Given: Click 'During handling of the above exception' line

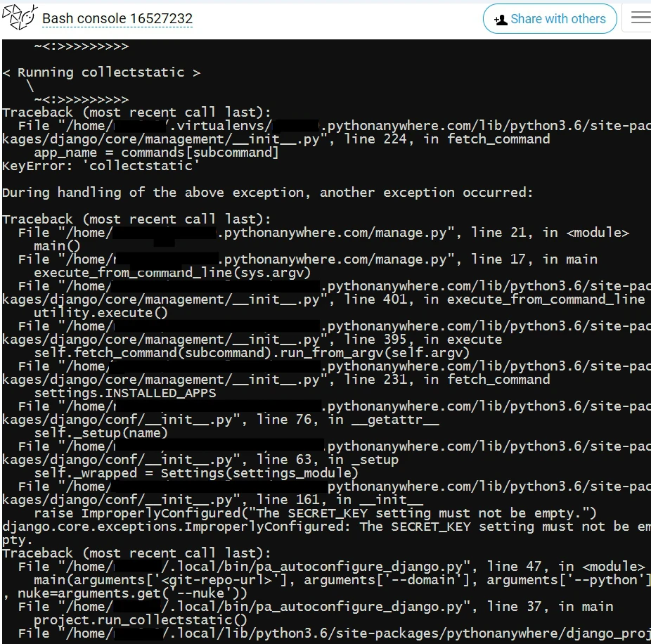Looking at the screenshot, I should pos(267,193).
